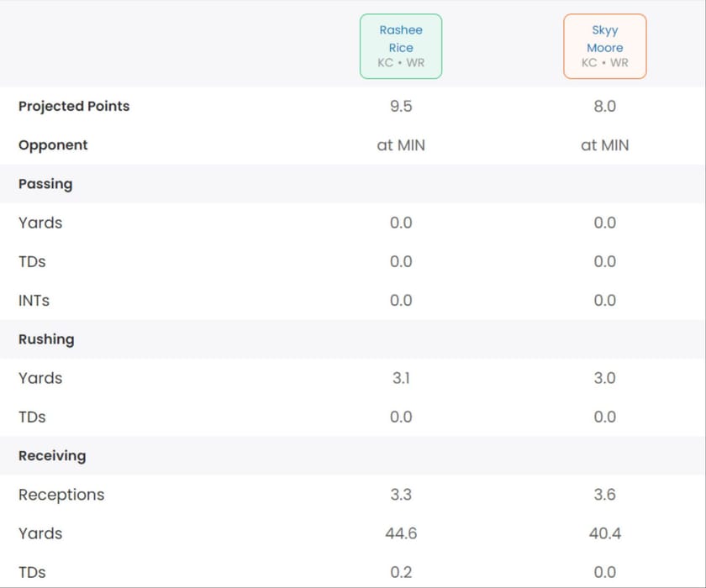Select Skyy Moore's 3.0 rushing yards
This screenshot has width=706, height=588.
[x=604, y=378]
